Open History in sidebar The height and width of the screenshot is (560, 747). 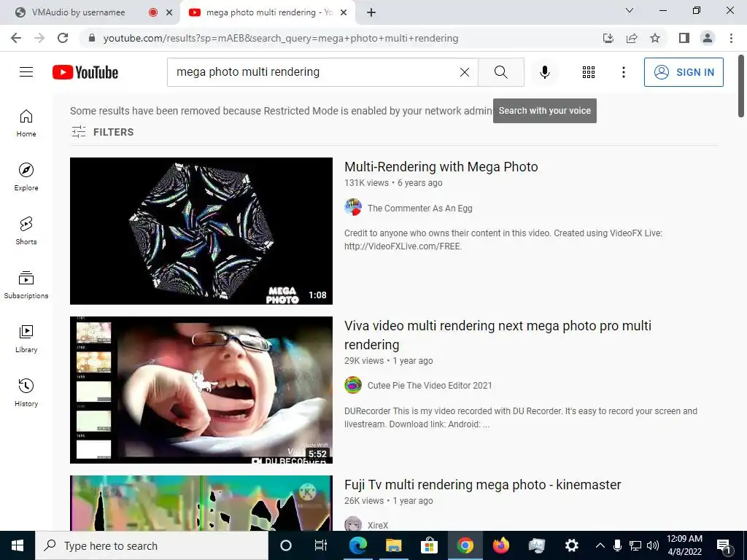26,393
